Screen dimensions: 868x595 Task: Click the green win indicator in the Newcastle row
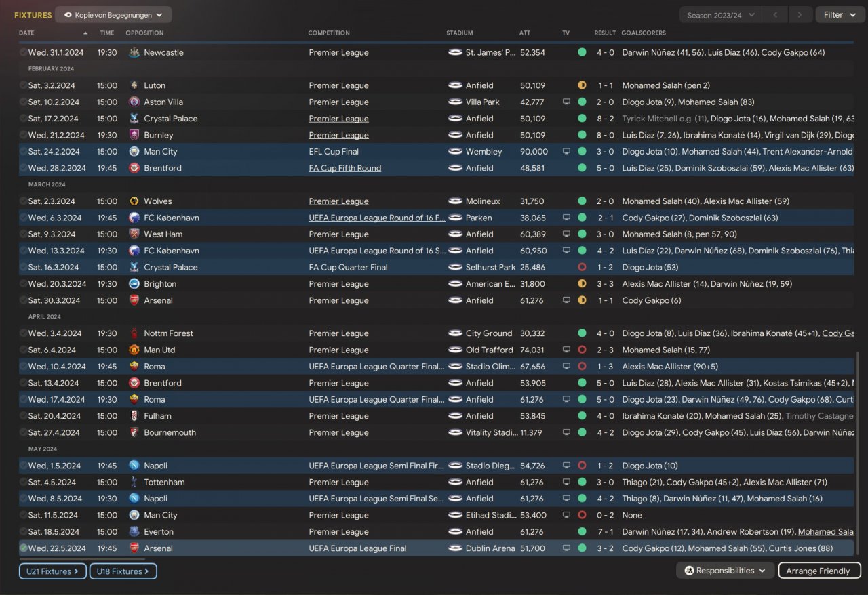coord(582,52)
